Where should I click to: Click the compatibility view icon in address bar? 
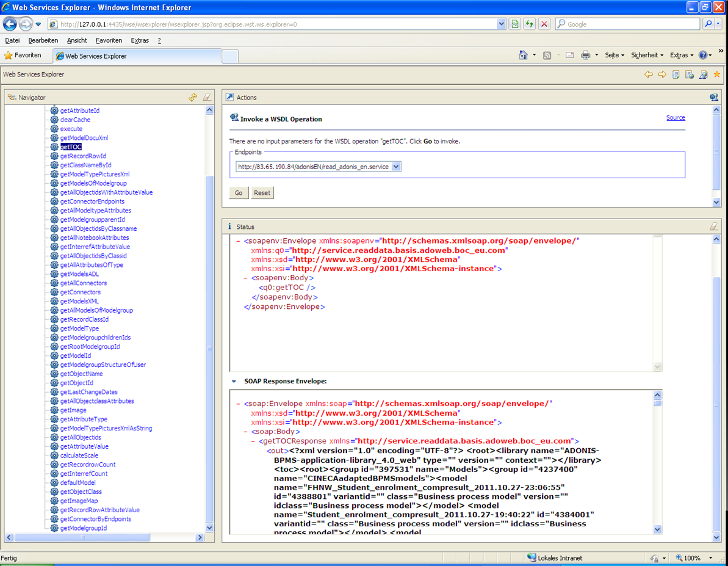tap(514, 24)
